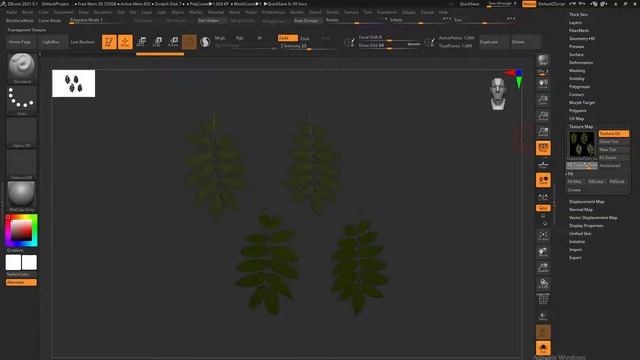
Task: Expand the Masking subpalette
Action: pyautogui.click(x=577, y=71)
